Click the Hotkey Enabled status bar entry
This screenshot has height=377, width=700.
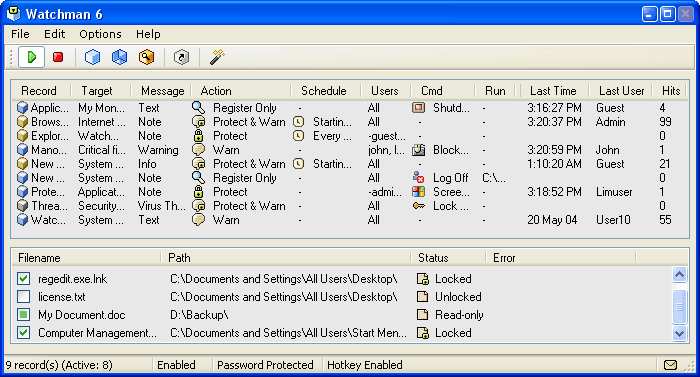[365, 365]
